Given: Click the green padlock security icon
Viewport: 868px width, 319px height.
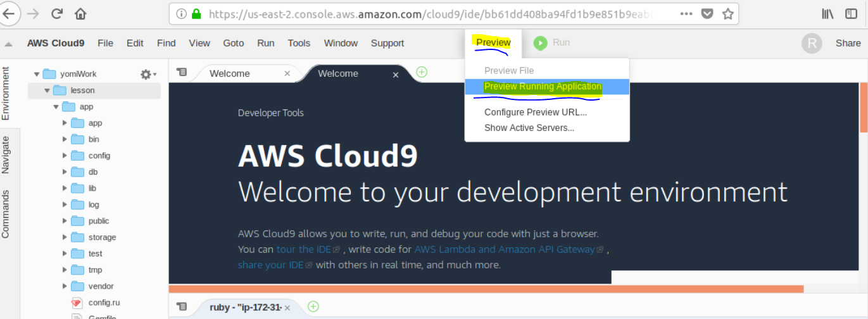Looking at the screenshot, I should coord(196,13).
